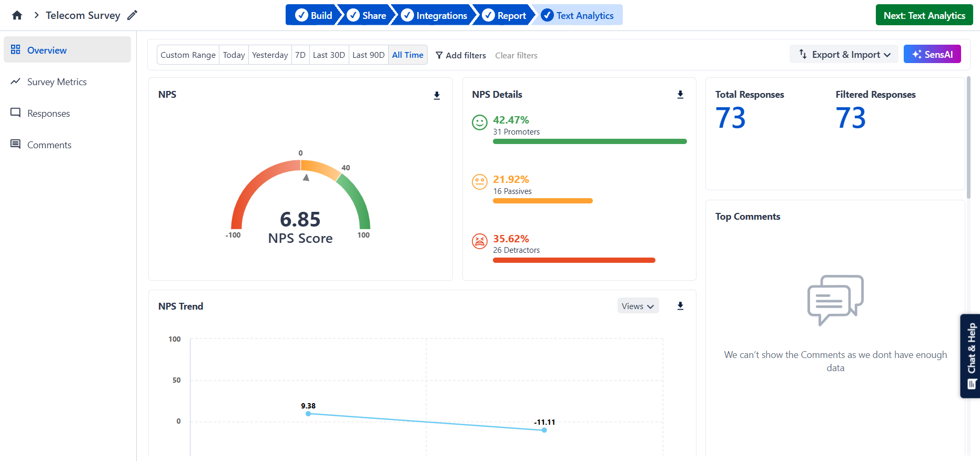
Task: Click the pencil icon to rename Telecom Survey
Action: [x=133, y=15]
